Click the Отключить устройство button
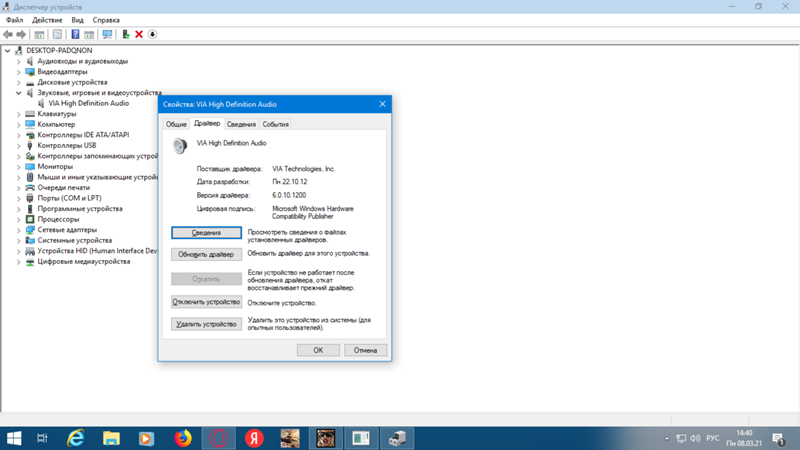This screenshot has height=450, width=800. pyautogui.click(x=206, y=302)
